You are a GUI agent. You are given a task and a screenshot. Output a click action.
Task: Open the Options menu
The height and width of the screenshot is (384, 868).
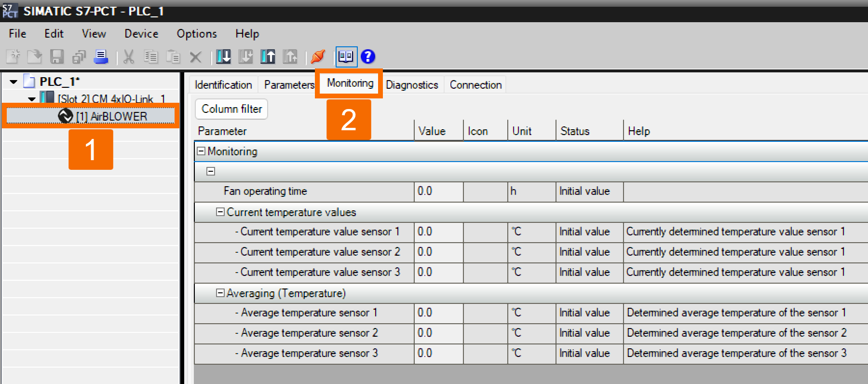click(197, 34)
